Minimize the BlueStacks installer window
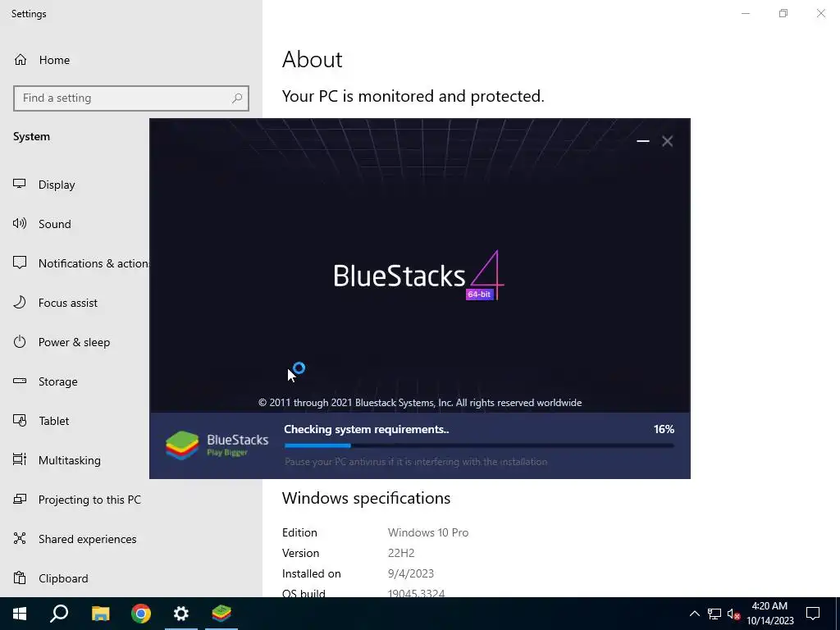 [643, 141]
